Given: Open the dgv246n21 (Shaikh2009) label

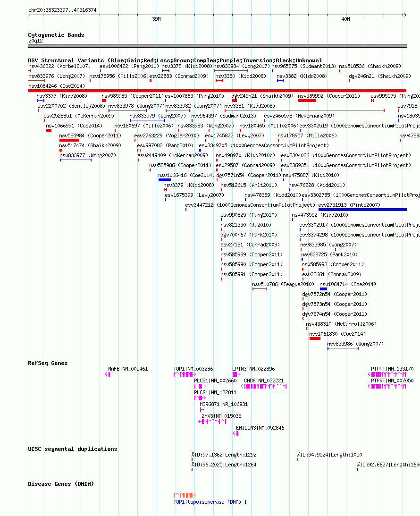Looking at the screenshot, I should pyautogui.click(x=380, y=76).
